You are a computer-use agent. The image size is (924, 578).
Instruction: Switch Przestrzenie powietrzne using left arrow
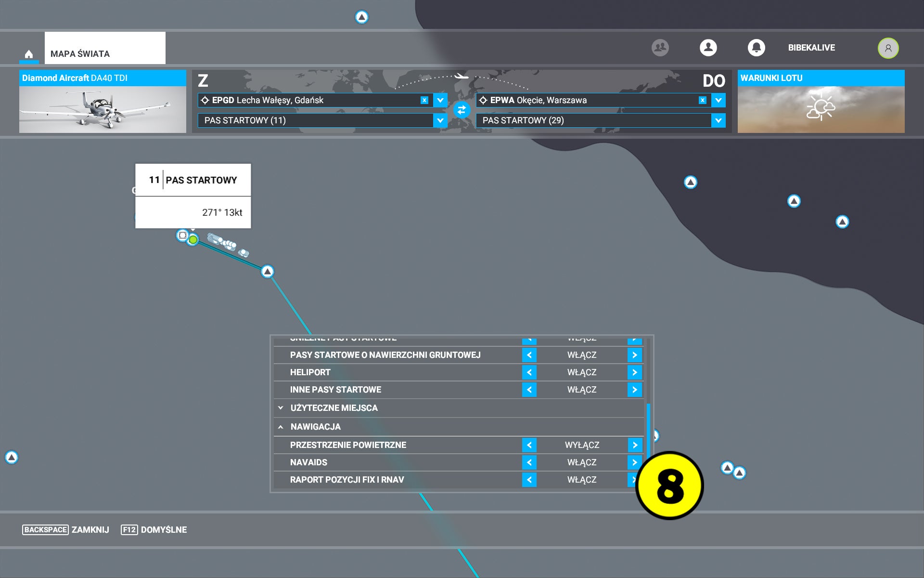click(529, 445)
